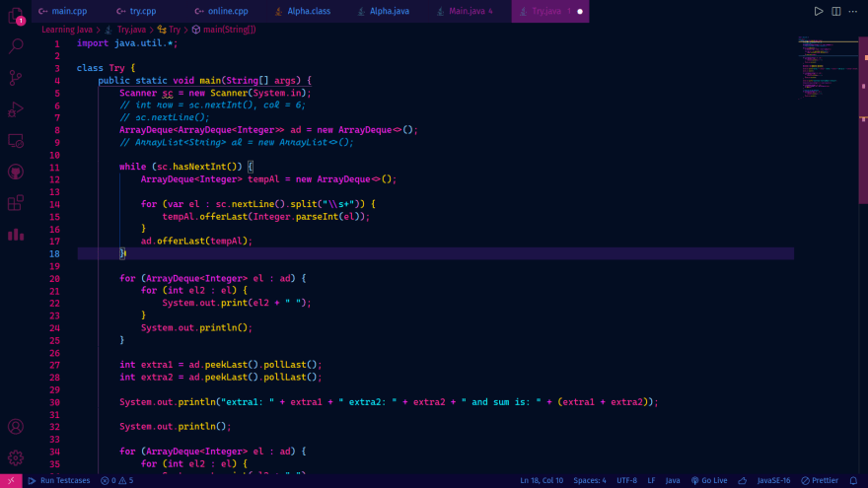The height and width of the screenshot is (488, 868).
Task: Click the 'import java.util.*;' line
Action: pyautogui.click(x=127, y=43)
